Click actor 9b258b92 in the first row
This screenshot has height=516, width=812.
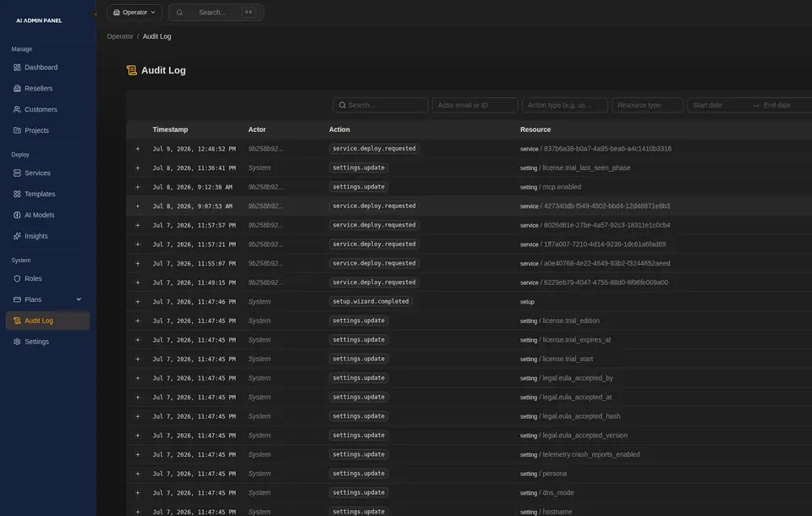tap(266, 149)
